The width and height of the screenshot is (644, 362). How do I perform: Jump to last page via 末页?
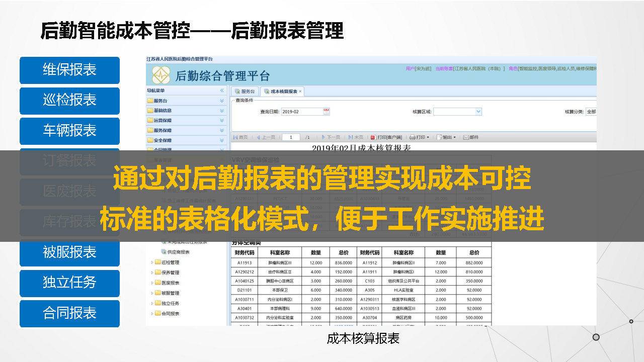pyautogui.click(x=355, y=137)
